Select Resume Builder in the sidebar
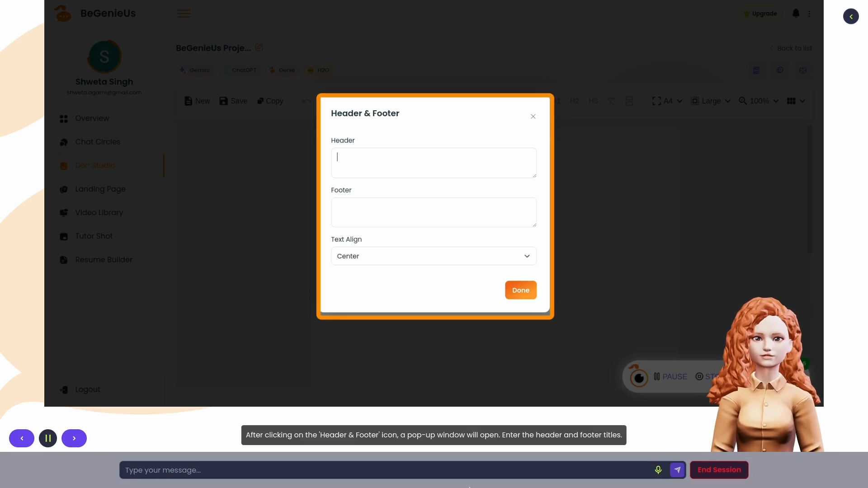868x488 pixels. 104,260
